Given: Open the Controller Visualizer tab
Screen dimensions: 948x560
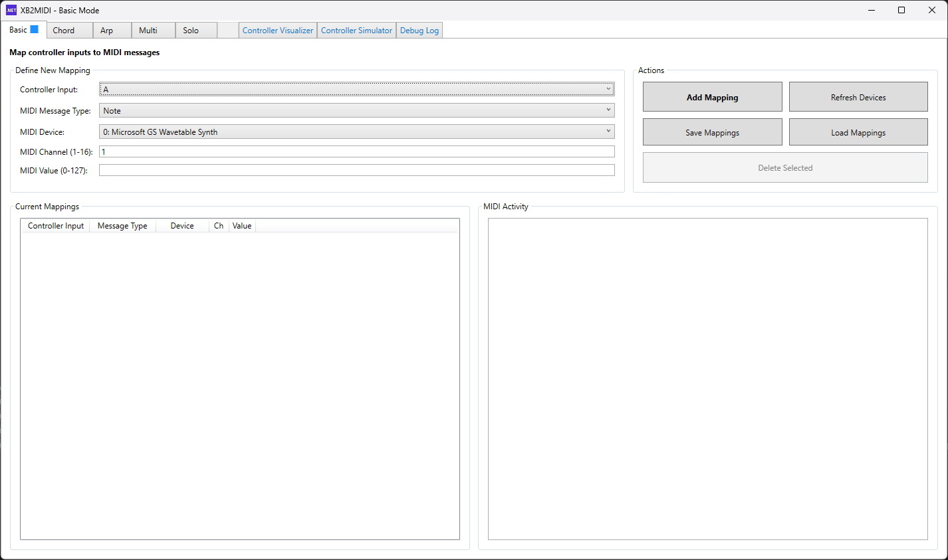Looking at the screenshot, I should (277, 31).
